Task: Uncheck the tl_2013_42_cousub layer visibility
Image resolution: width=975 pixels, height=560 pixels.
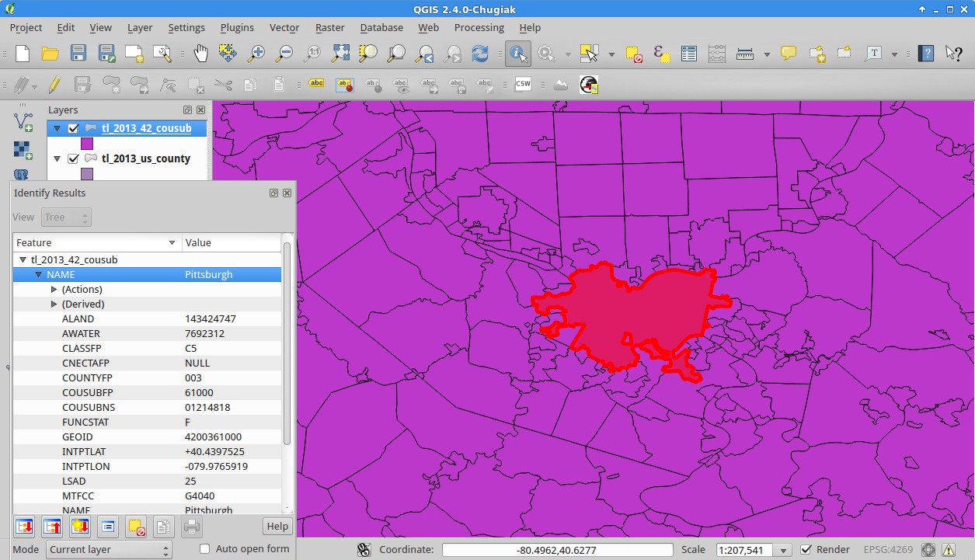Action: [x=74, y=129]
